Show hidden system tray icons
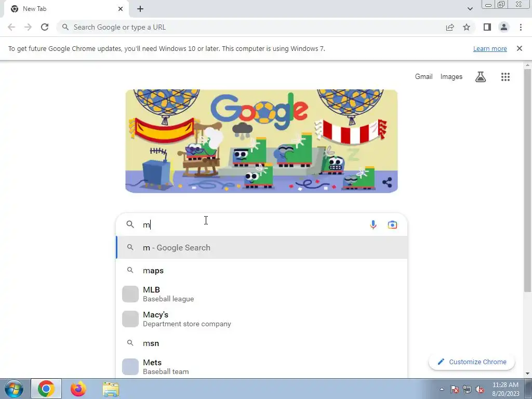Viewport: 532px width, 399px height. [x=442, y=390]
